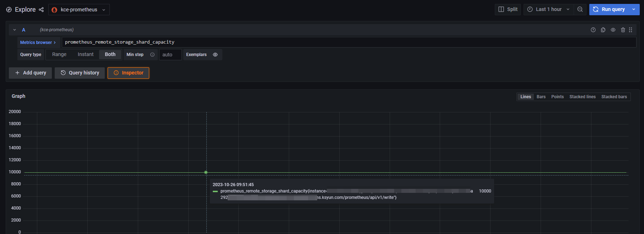The width and height of the screenshot is (644, 234).
Task: Click the drag handle icon for query A
Action: (x=631, y=30)
